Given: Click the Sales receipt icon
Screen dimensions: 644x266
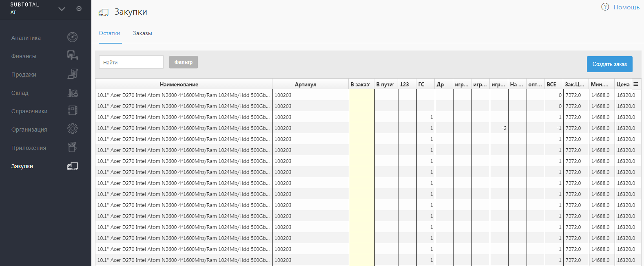Looking at the screenshot, I should click(72, 74).
